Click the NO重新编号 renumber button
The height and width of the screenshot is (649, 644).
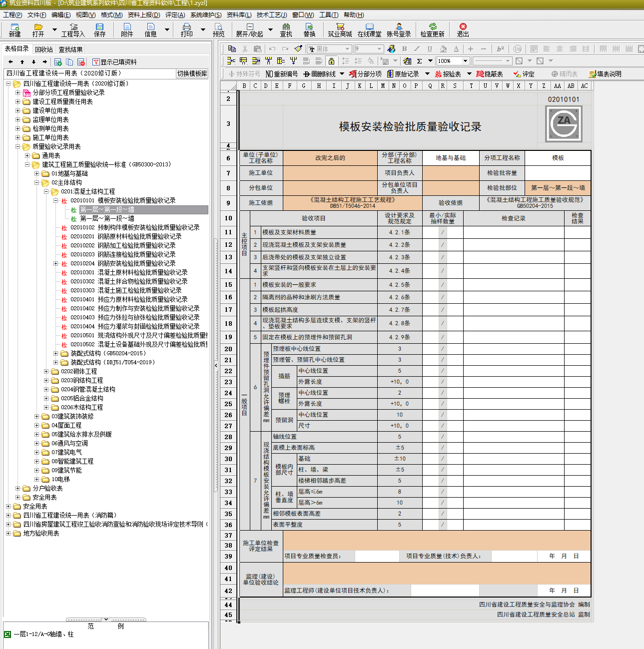tap(282, 74)
